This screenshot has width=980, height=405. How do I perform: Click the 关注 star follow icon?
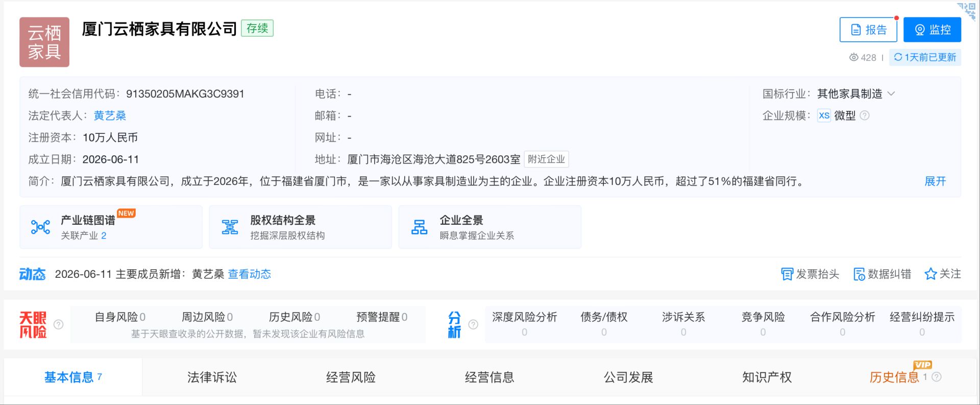point(930,274)
